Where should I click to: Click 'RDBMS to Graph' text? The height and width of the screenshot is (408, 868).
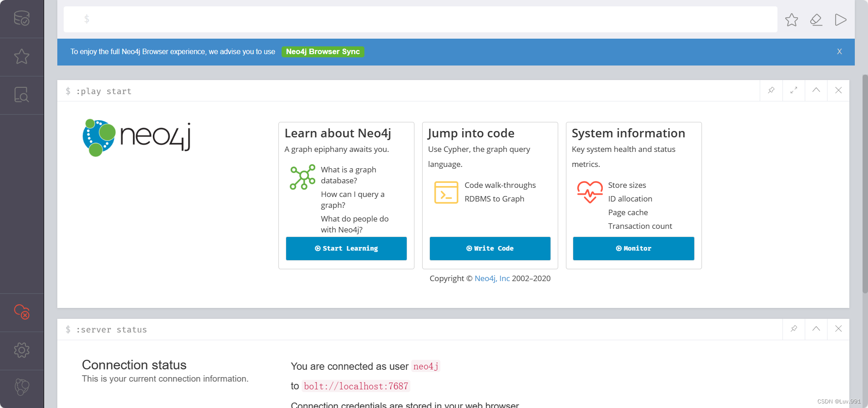(495, 199)
